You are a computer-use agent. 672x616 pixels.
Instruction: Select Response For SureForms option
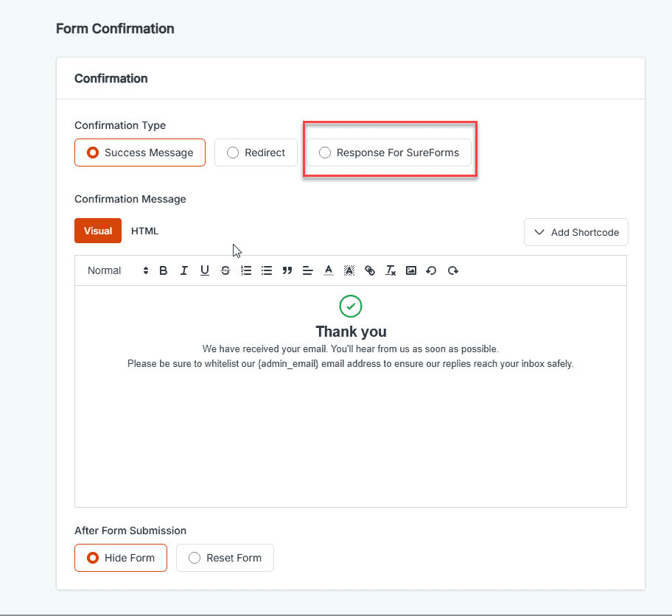pos(389,153)
